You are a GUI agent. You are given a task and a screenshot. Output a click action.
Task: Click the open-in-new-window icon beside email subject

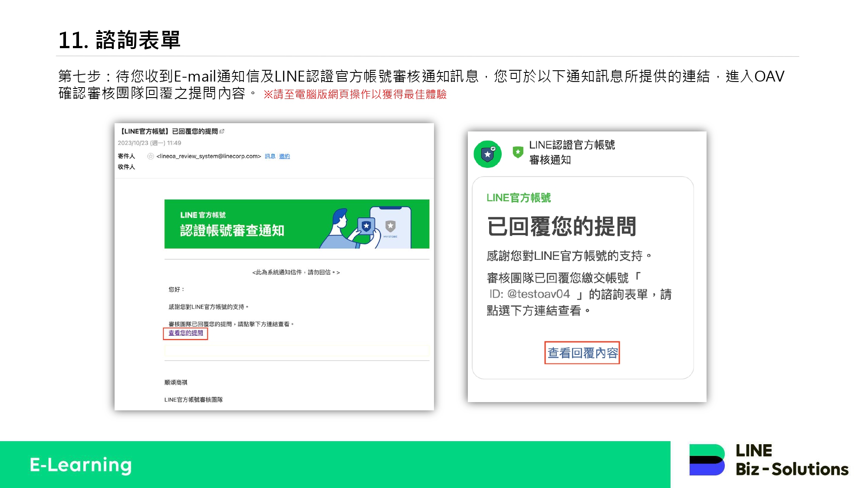pyautogui.click(x=222, y=131)
